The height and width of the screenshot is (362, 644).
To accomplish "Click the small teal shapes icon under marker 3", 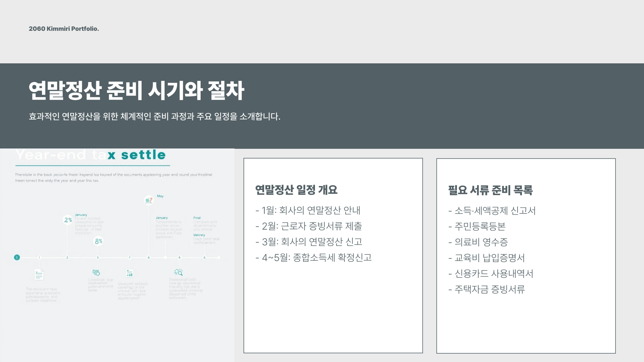I will pos(96,273).
